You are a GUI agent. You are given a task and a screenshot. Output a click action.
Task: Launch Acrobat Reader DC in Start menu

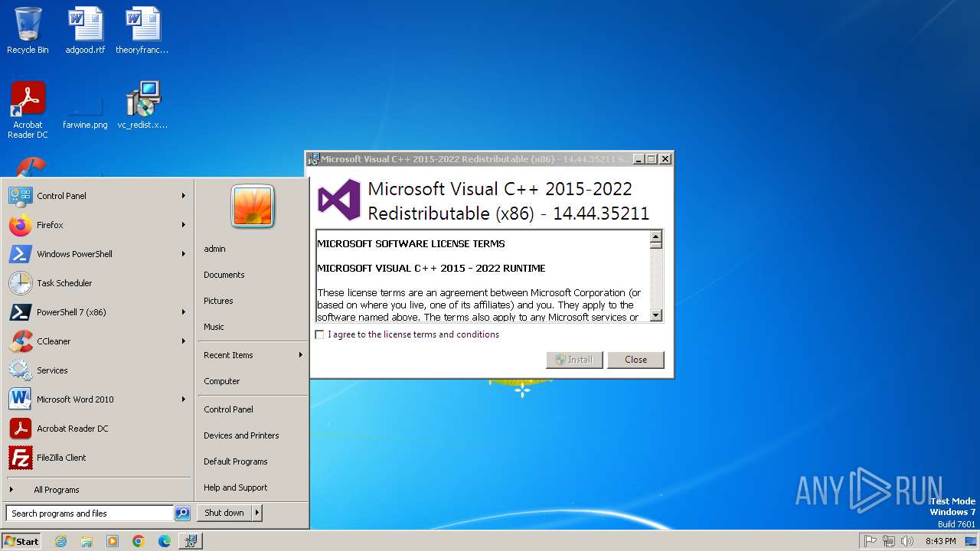tap(97, 429)
